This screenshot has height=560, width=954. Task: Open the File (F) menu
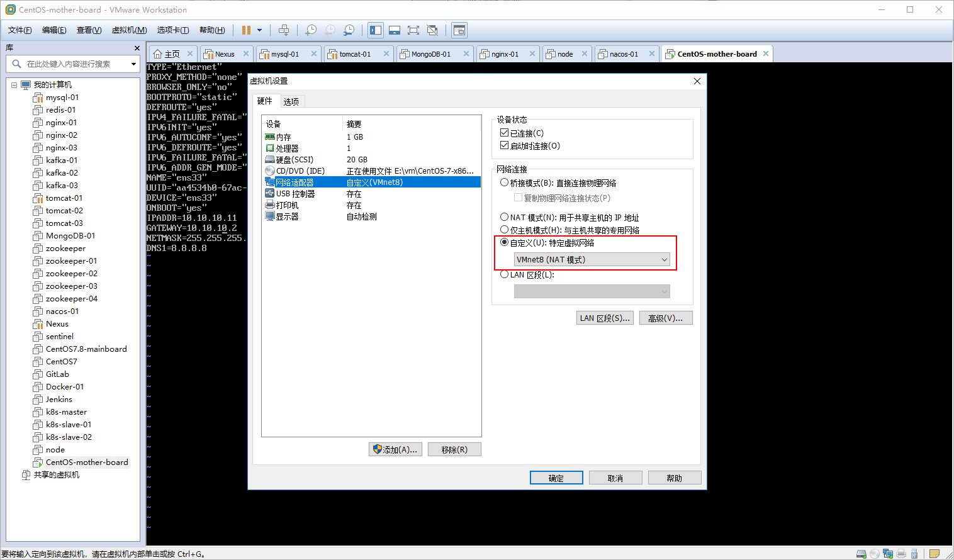tap(20, 30)
